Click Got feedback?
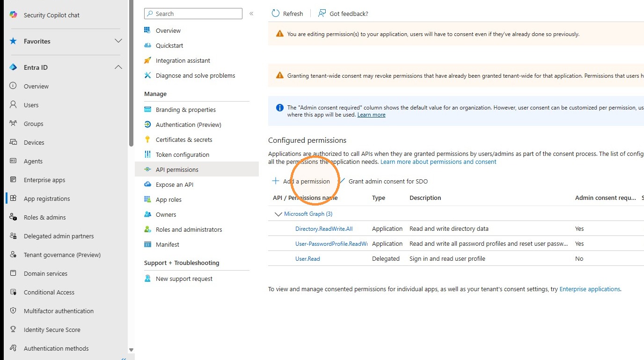The width and height of the screenshot is (644, 360). point(343,14)
